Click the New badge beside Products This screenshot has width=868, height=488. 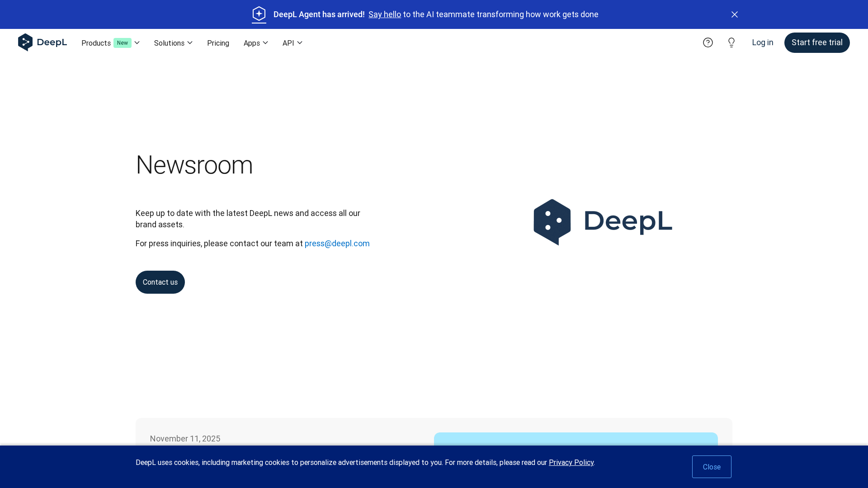click(122, 43)
